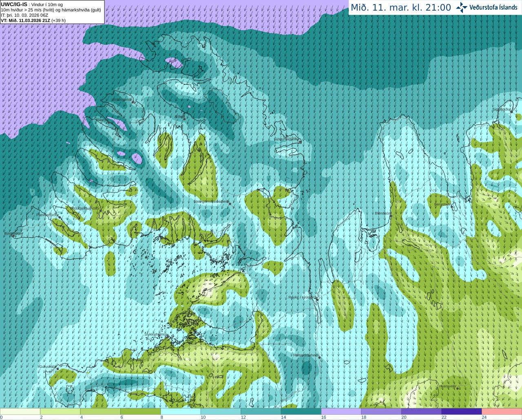
Task: Pick the 2–4 m/s light green legend swatch
Action: [60, 411]
